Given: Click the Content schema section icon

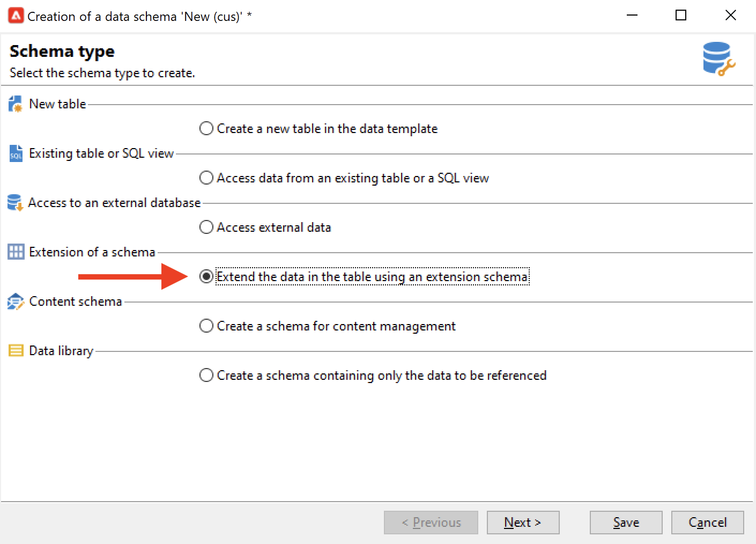Looking at the screenshot, I should pyautogui.click(x=16, y=302).
